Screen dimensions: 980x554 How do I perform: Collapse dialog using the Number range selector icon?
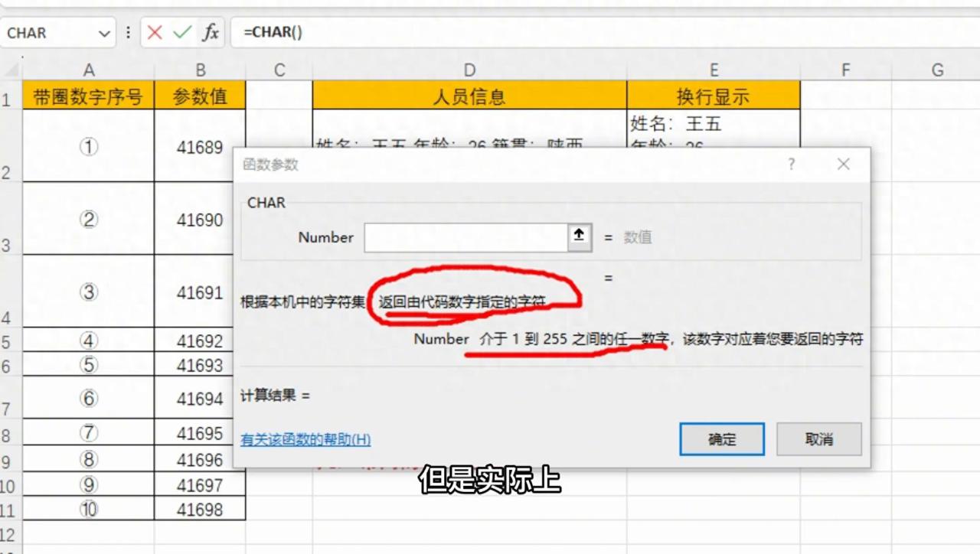(580, 236)
